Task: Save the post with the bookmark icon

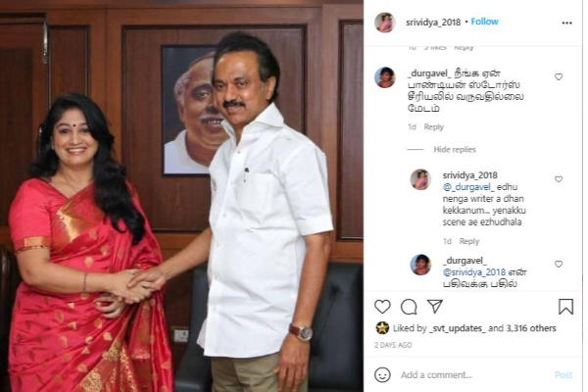Action: [565, 307]
